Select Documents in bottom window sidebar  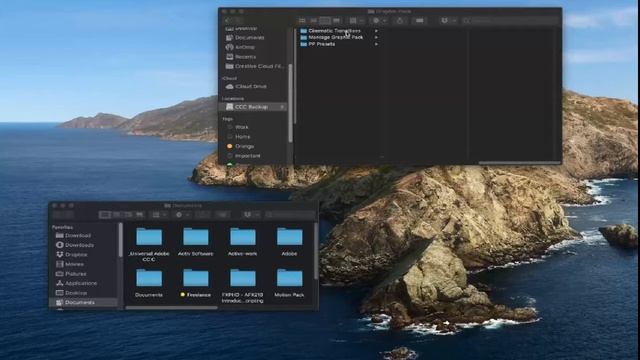[85, 302]
